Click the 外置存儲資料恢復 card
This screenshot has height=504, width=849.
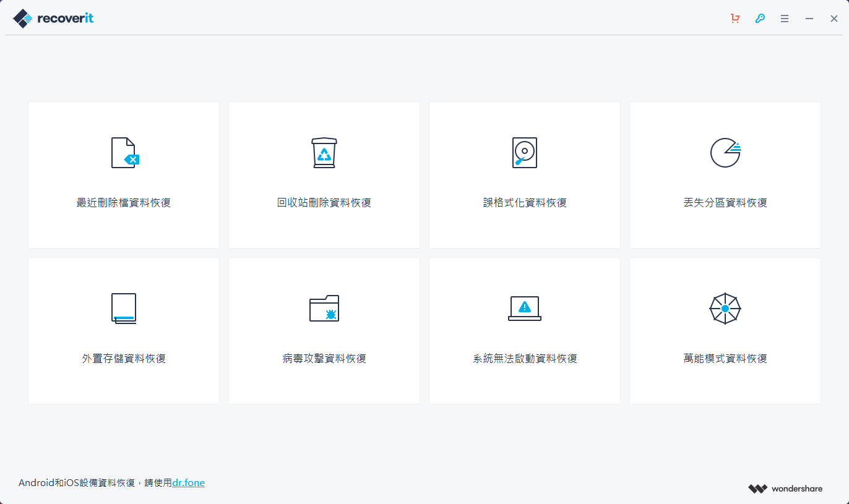pos(123,331)
